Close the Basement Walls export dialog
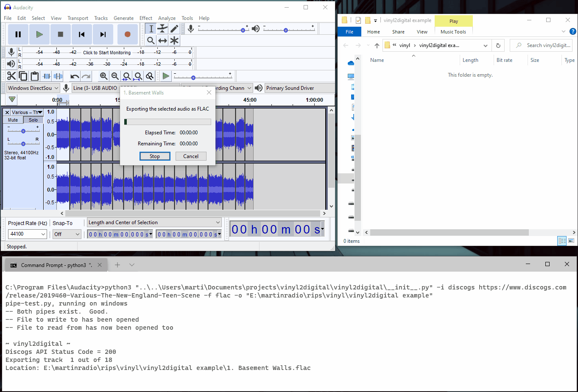Screen dimensions: 578x392 [209, 92]
